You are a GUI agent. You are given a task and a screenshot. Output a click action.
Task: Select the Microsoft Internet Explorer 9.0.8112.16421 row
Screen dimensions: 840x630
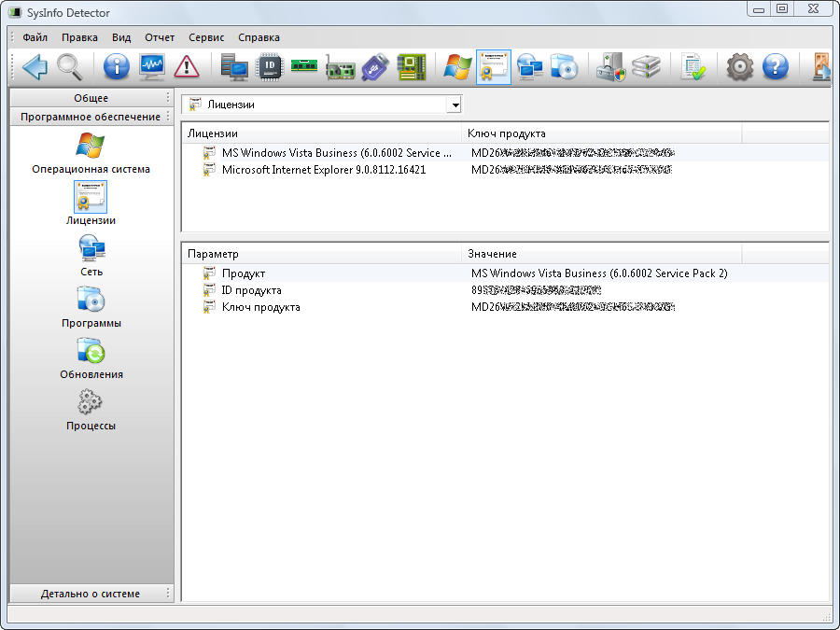(505, 170)
